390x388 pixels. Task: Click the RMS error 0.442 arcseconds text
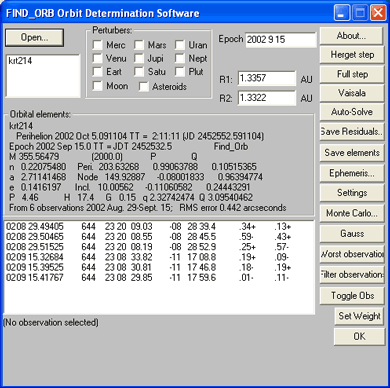coord(233,208)
